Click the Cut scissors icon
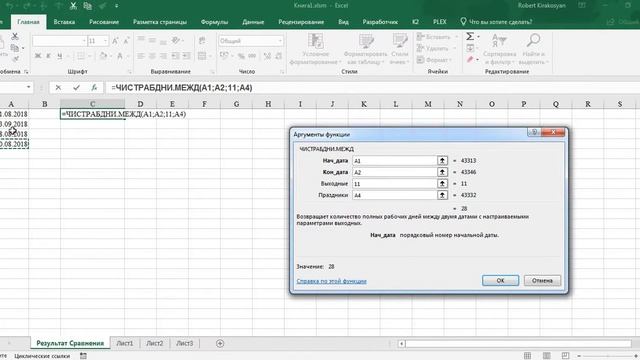The height and width of the screenshot is (360, 640). 15,36
